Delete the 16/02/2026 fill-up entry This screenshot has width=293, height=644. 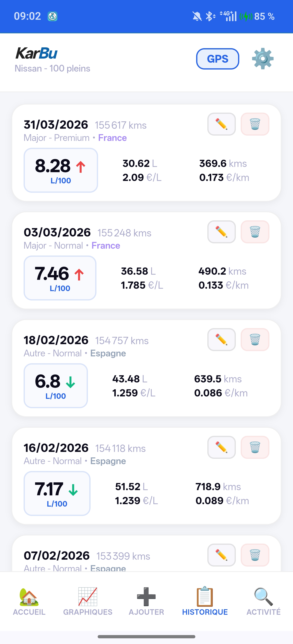click(255, 447)
